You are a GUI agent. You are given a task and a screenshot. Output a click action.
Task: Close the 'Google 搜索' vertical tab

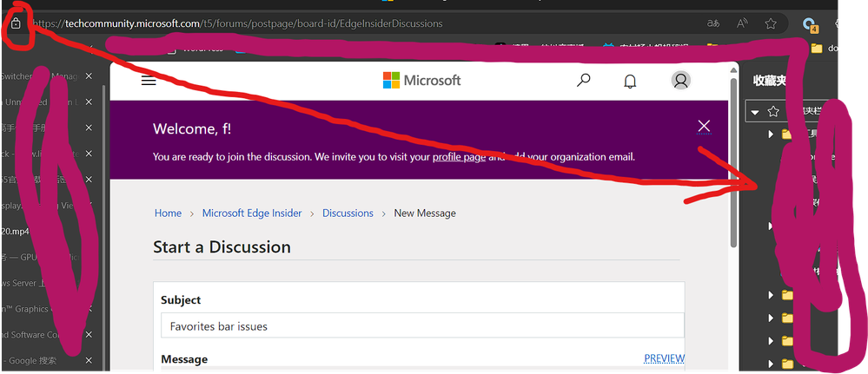coord(89,361)
